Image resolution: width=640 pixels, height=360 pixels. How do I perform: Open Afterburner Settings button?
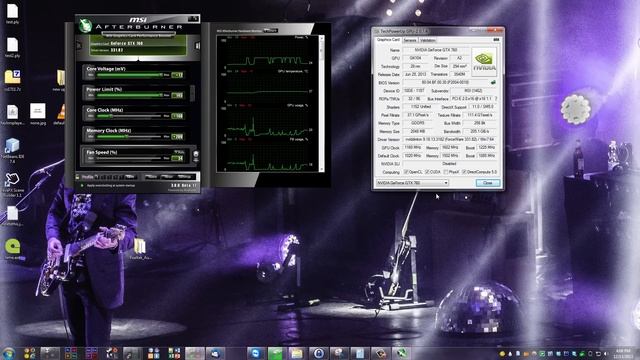(184, 177)
